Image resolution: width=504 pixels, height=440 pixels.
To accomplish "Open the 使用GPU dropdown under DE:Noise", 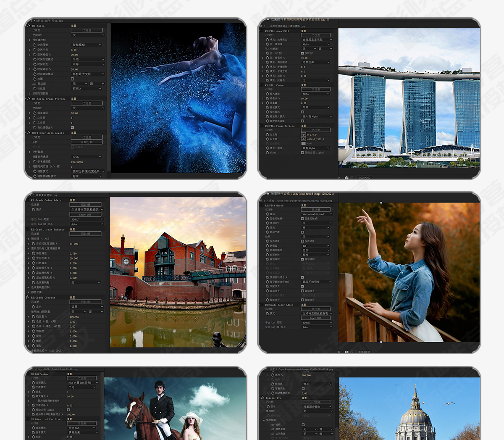I will 88,35.
